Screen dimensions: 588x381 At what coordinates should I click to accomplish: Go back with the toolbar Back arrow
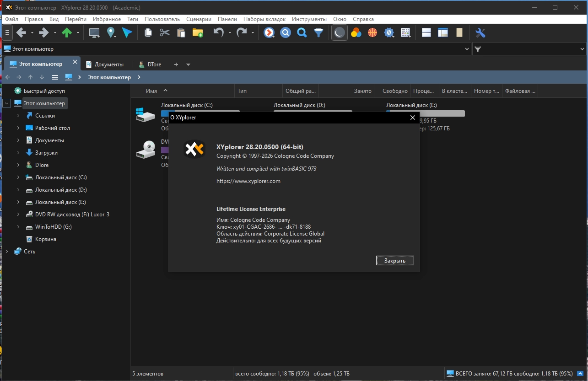coord(21,33)
